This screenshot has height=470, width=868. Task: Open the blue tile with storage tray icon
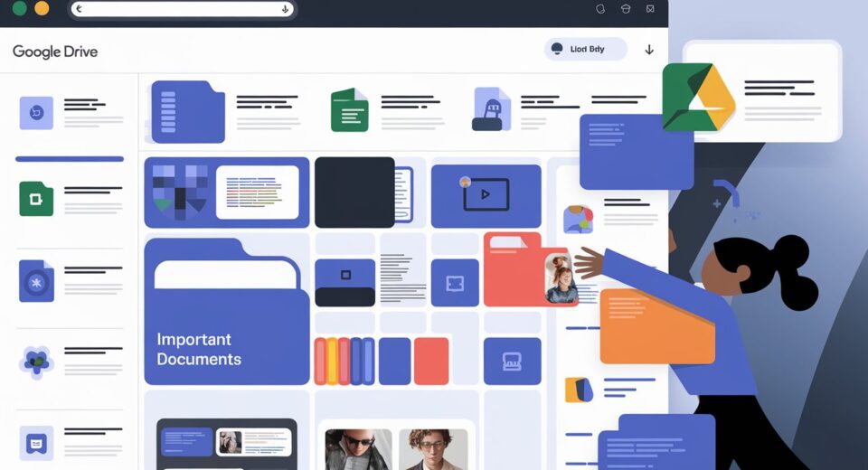[512, 361]
